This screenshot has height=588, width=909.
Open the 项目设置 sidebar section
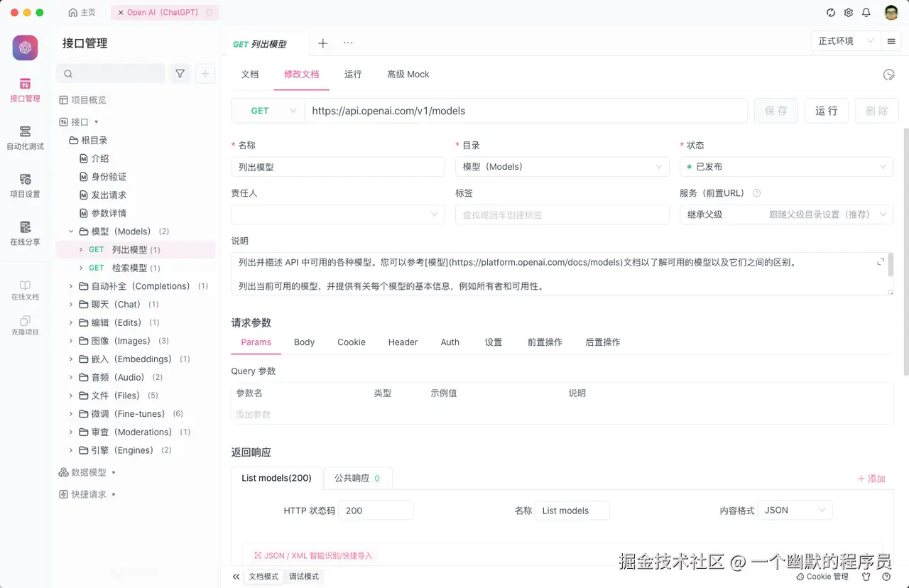25,185
